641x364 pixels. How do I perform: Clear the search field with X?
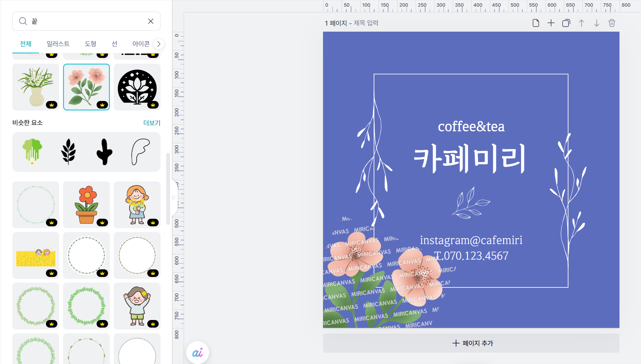point(151,21)
